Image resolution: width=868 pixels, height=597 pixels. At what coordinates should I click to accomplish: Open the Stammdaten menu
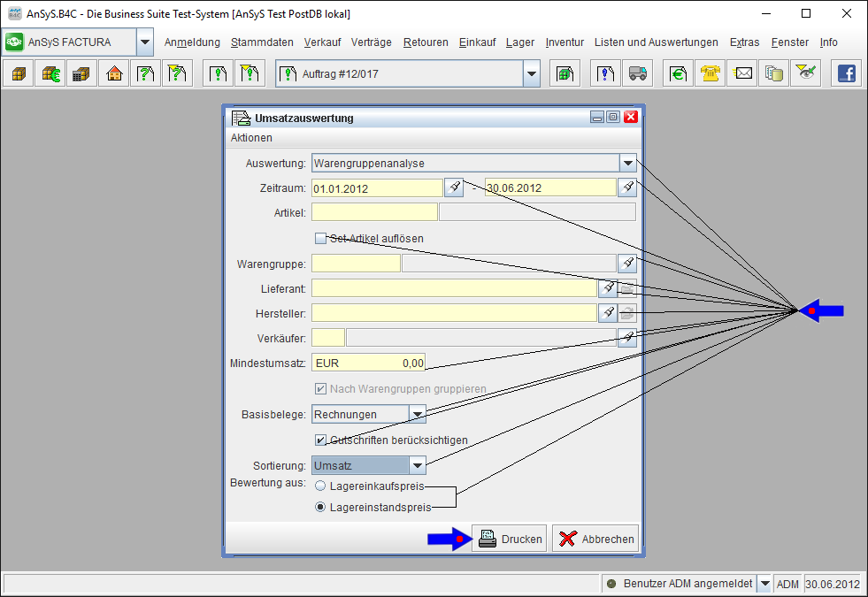coord(262,42)
